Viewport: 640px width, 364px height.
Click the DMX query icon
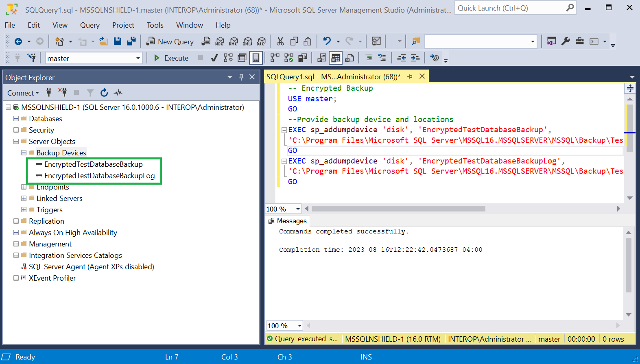pyautogui.click(x=234, y=41)
